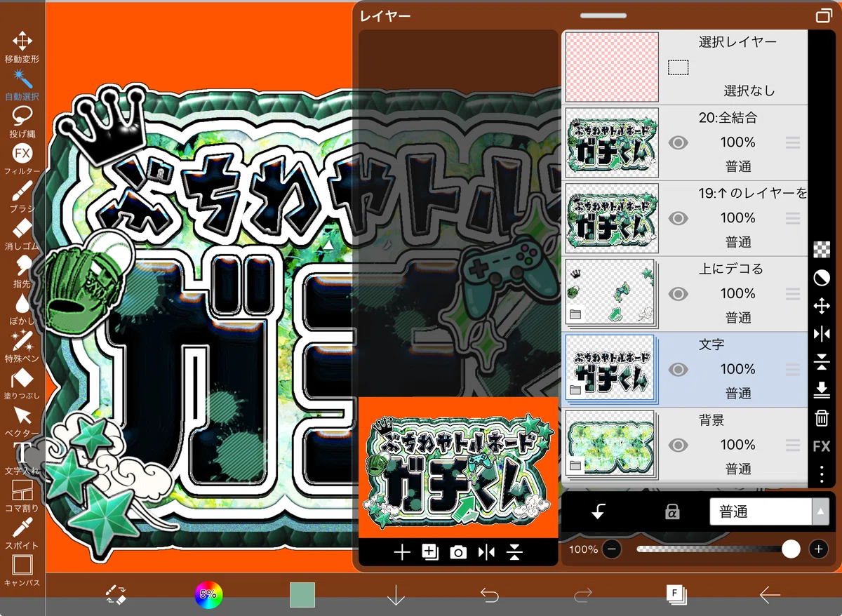Hide the 上にデコる folder layer
The image size is (842, 616).
pyautogui.click(x=678, y=294)
